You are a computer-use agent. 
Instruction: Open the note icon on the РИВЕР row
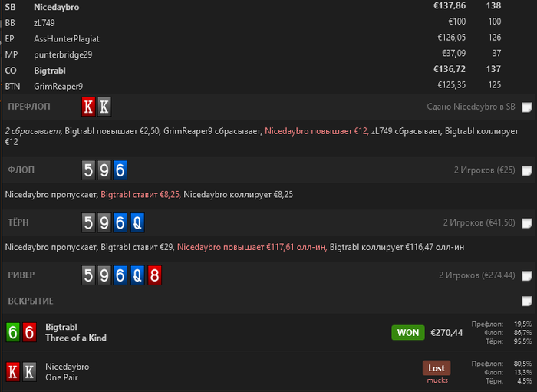coord(527,275)
